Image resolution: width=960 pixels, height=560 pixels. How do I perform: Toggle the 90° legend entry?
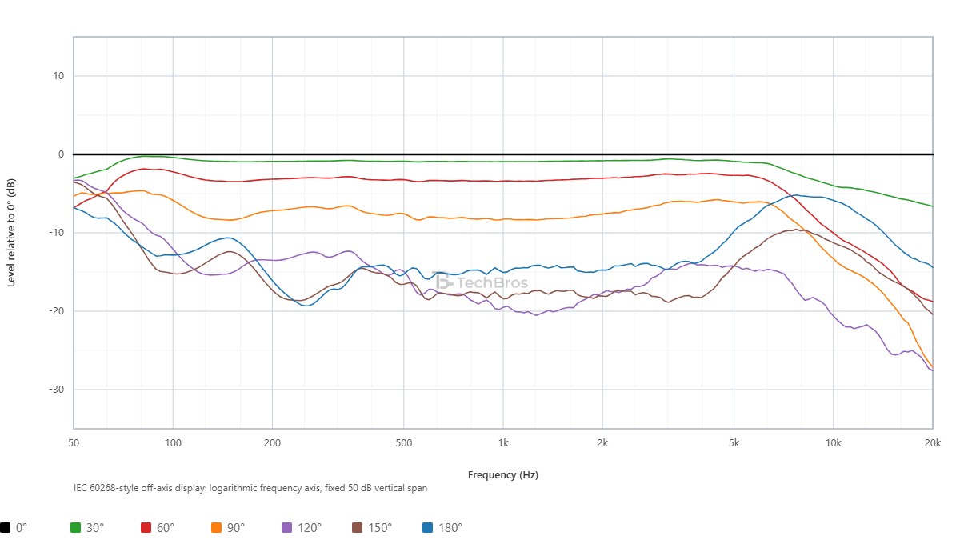pos(229,527)
